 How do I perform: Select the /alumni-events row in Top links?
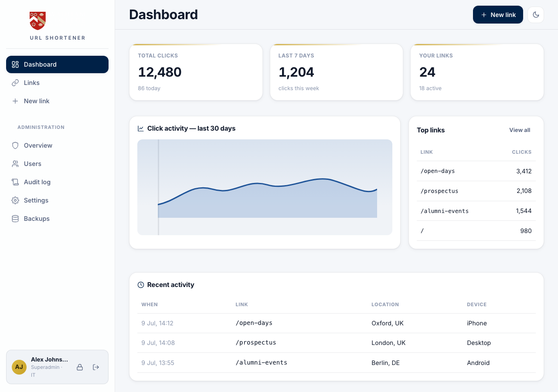[x=476, y=211]
